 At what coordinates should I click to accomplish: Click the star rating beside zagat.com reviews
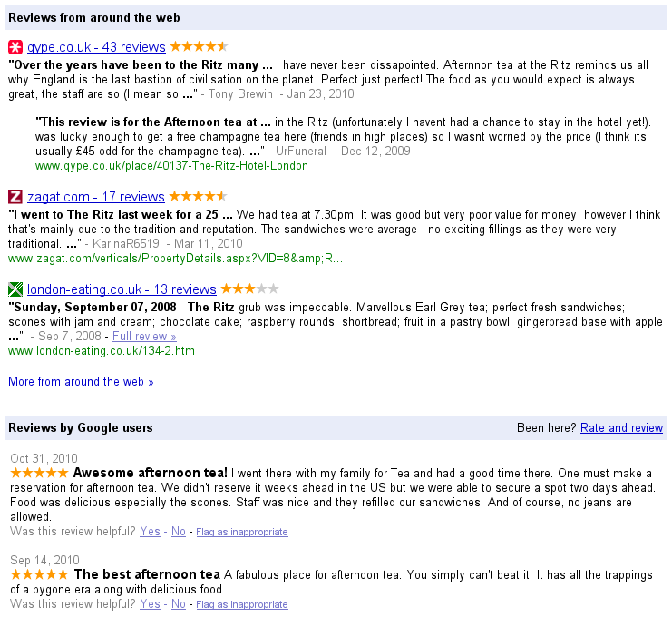click(198, 196)
